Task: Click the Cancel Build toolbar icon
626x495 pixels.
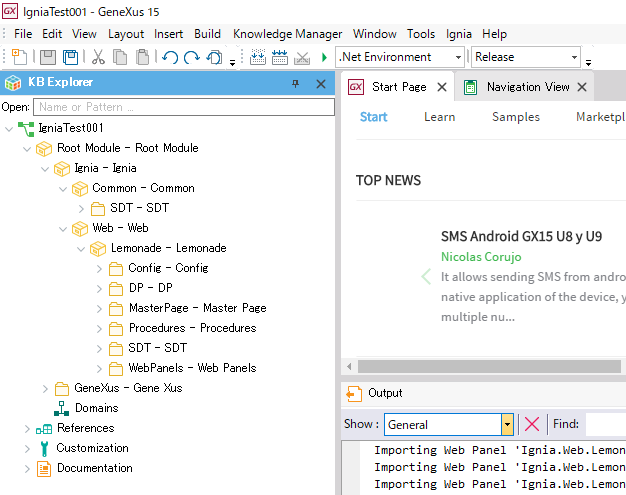Action: tap(302, 58)
